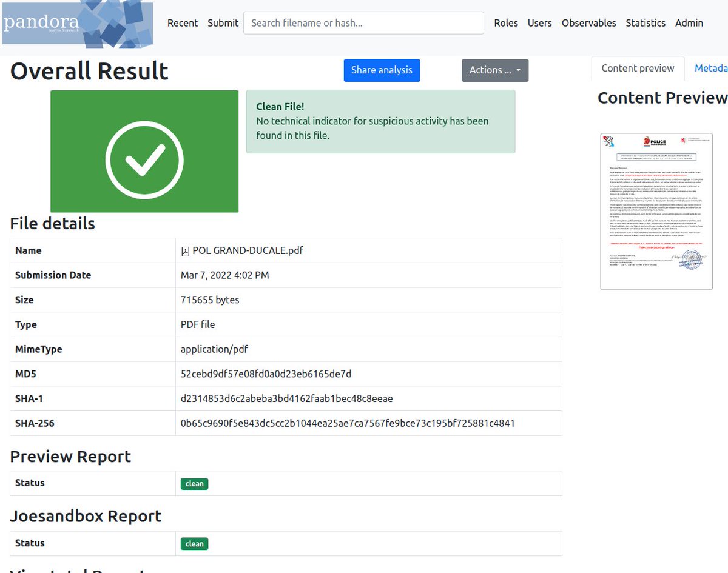Image resolution: width=728 pixels, height=573 pixels.
Task: Click the File details heading
Action: 53,224
